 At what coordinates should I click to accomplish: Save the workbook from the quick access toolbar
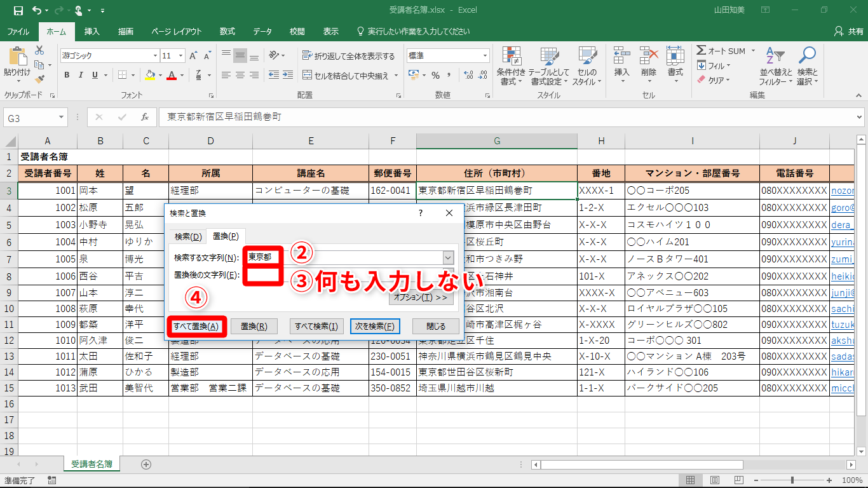point(18,11)
